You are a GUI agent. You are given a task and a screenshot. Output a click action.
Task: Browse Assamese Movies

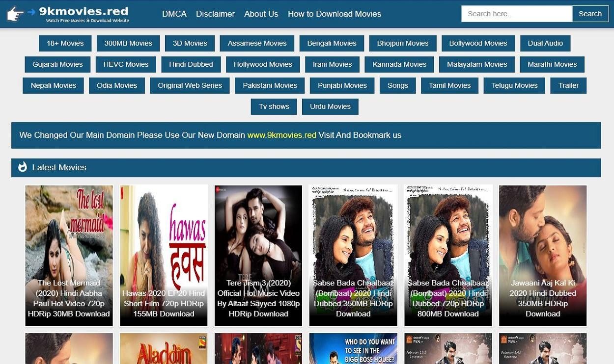[257, 43]
